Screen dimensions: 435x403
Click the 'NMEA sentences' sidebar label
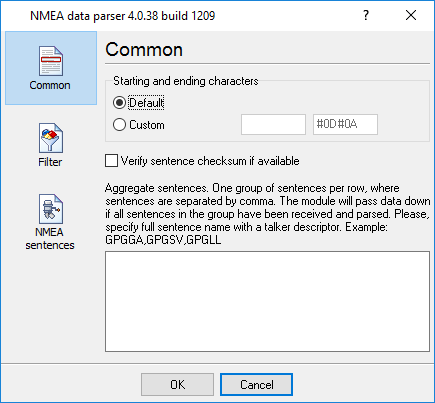(50, 239)
